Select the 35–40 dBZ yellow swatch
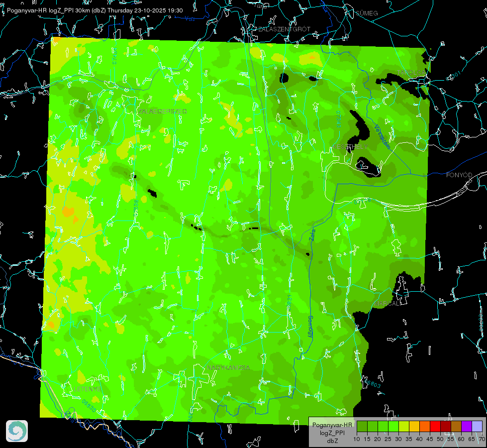This screenshot has height=448, width=487. pos(414,426)
